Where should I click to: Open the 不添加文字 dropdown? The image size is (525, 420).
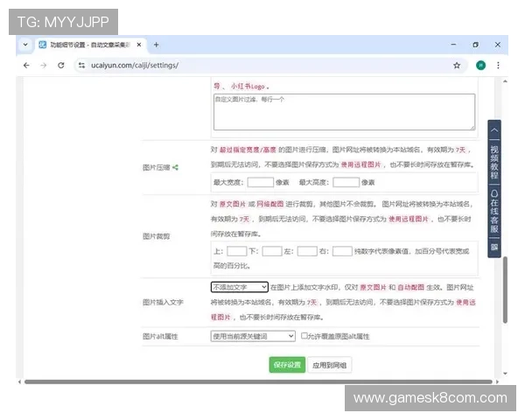pos(240,287)
